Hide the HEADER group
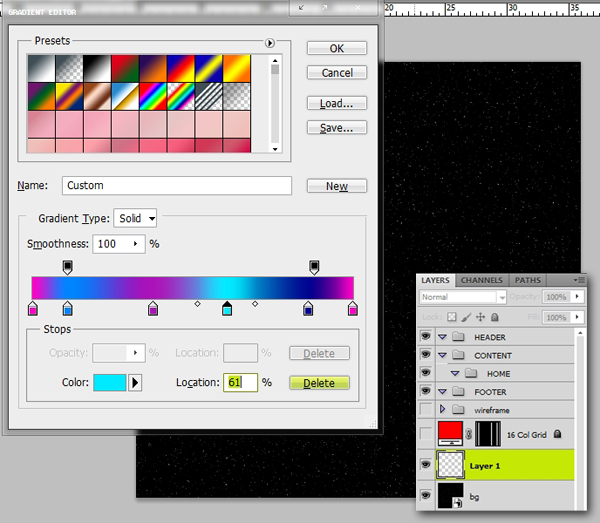The width and height of the screenshot is (600, 523). tap(426, 336)
